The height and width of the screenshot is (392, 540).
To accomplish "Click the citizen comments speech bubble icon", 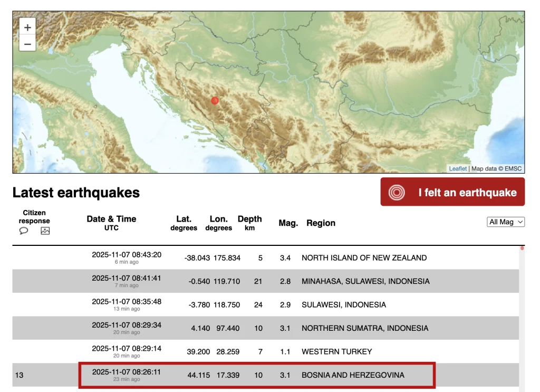I will (x=24, y=231).
